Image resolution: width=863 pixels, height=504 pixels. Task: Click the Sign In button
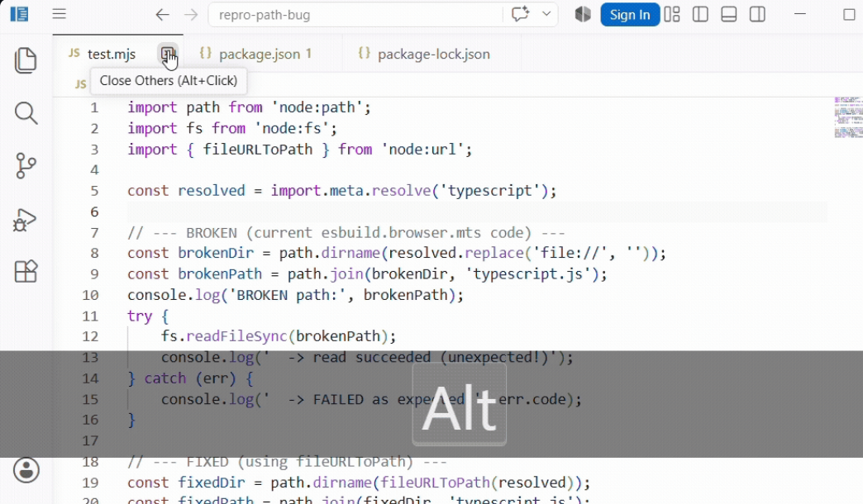pyautogui.click(x=630, y=15)
